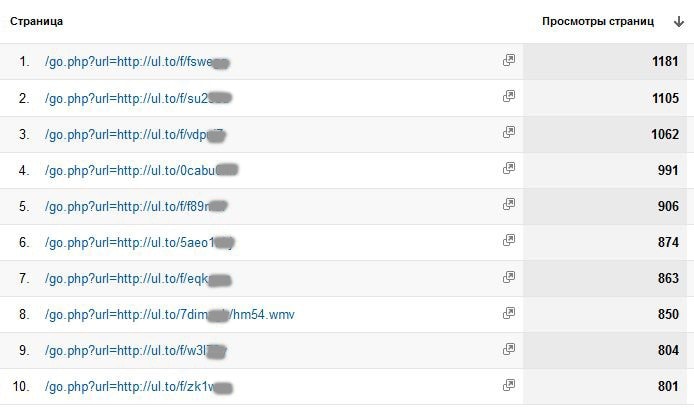Image resolution: width=694 pixels, height=416 pixels.
Task: Open external link icon for row 10
Action: coord(509,386)
